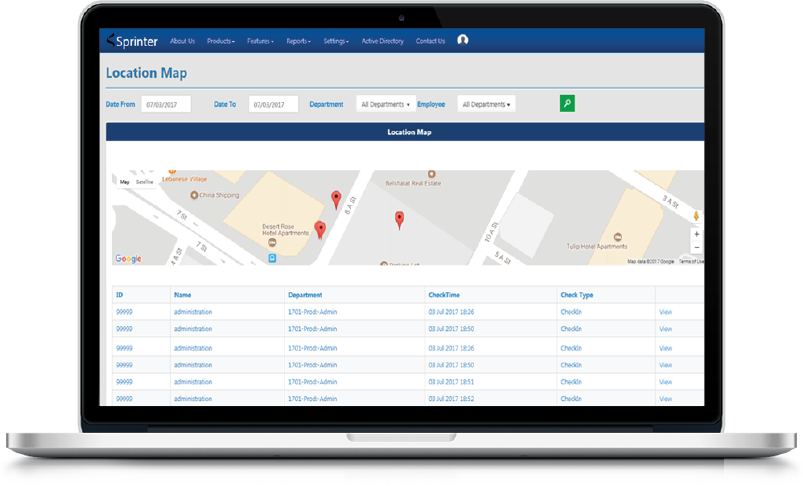Zoom in on the map

[696, 234]
